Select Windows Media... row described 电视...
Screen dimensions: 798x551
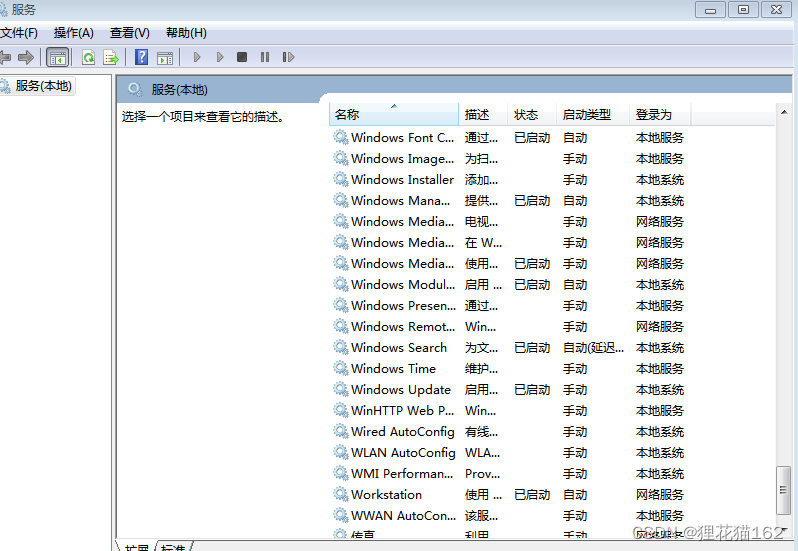[x=509, y=221]
